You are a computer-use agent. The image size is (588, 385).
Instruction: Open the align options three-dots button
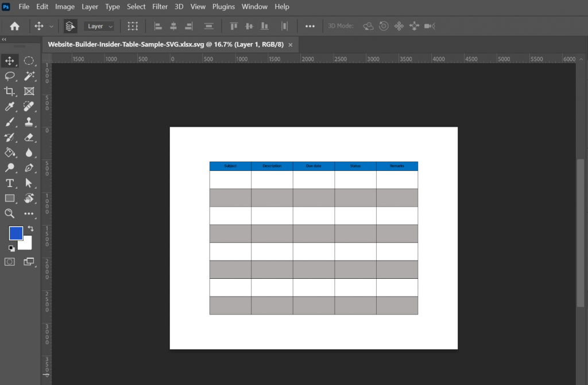(310, 26)
